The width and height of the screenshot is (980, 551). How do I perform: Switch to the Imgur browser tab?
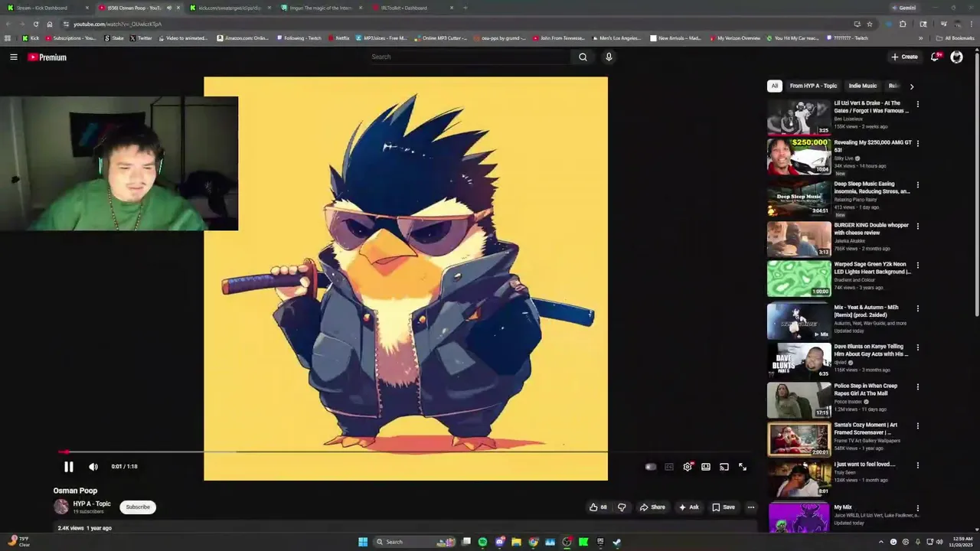320,8
